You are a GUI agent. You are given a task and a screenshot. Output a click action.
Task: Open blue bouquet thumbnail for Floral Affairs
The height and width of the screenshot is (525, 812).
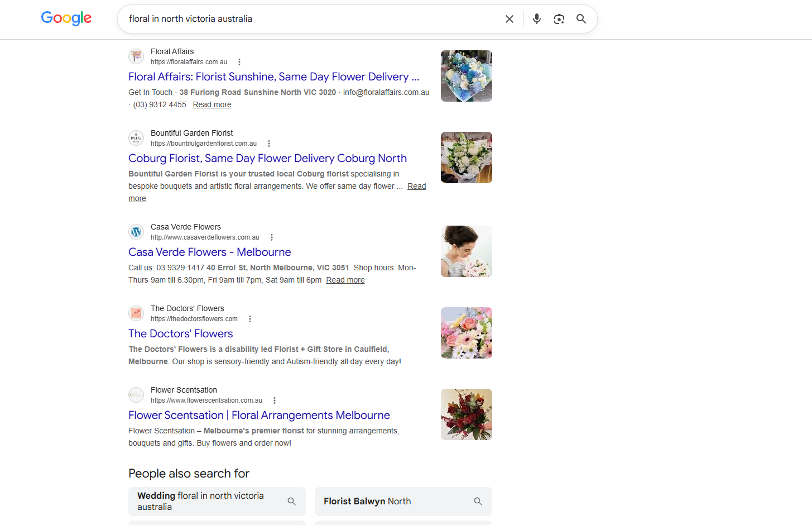point(467,76)
